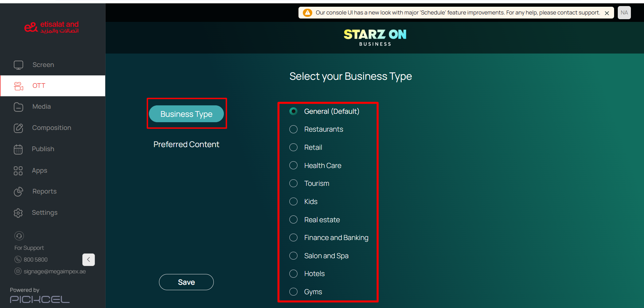
Task: Click the Publish calendar icon
Action: (x=18, y=149)
